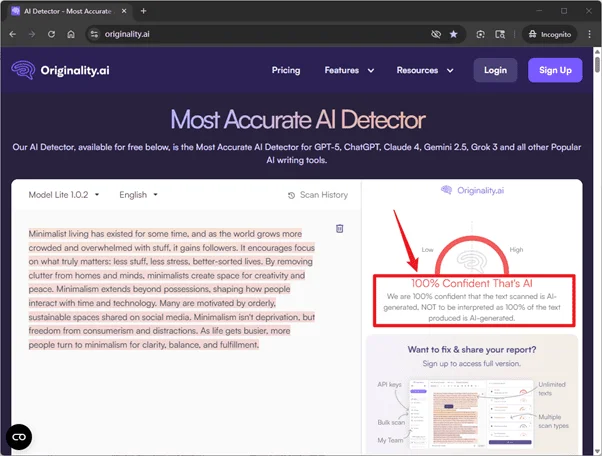
Task: Click the Originality.ai brain logo
Action: (x=23, y=70)
